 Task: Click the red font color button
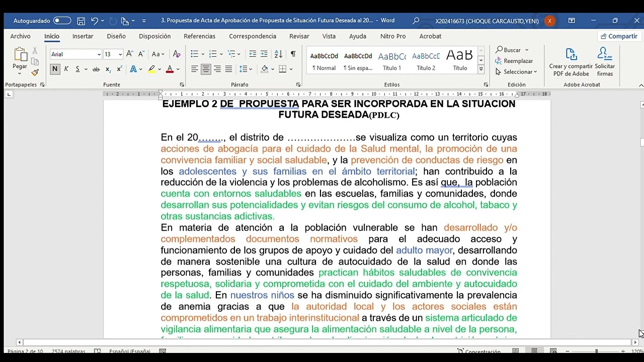coord(170,69)
